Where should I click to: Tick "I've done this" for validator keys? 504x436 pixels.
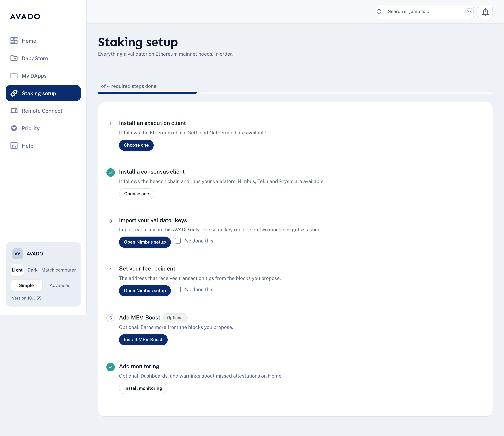pos(178,241)
